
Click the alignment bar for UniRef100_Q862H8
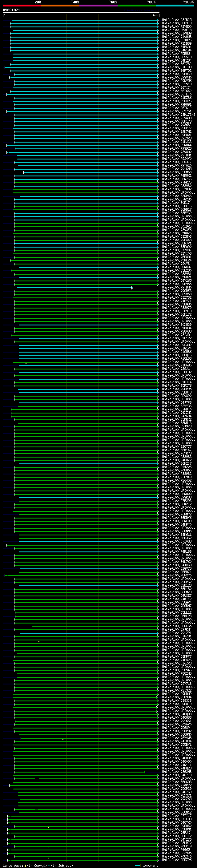click(79, 772)
